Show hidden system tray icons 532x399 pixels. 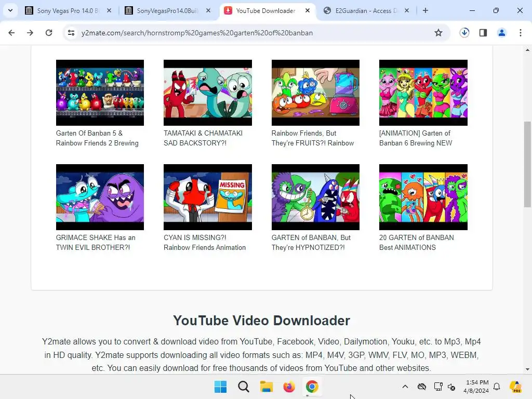point(405,387)
